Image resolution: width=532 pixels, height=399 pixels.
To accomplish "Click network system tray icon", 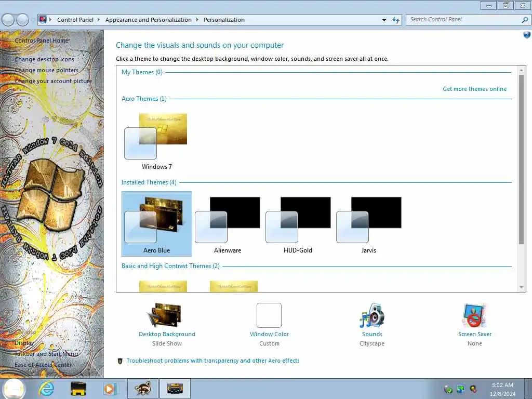I will 461,389.
